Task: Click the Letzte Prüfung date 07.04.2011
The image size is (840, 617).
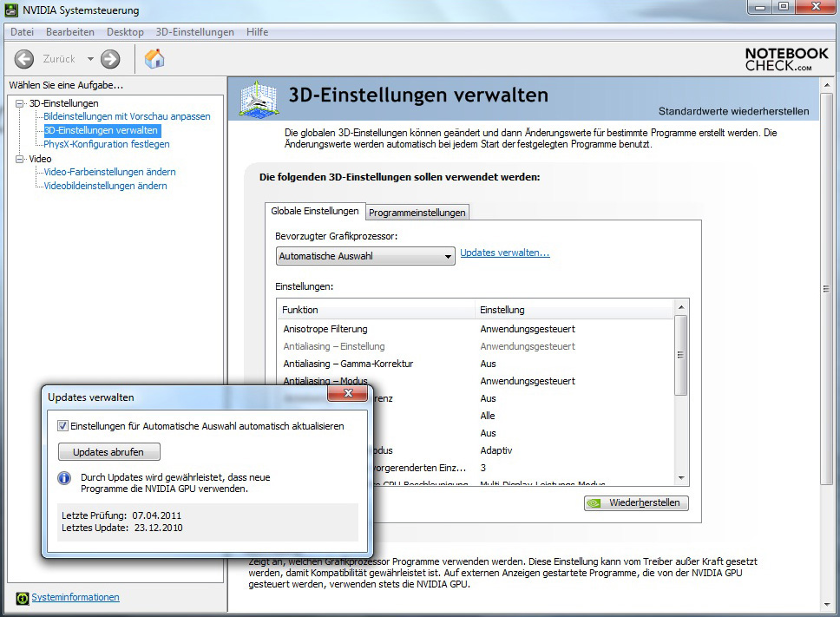Action: pyautogui.click(x=157, y=515)
